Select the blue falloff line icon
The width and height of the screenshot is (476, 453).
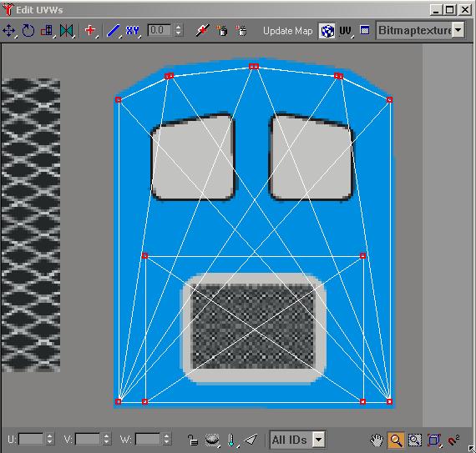click(x=114, y=31)
